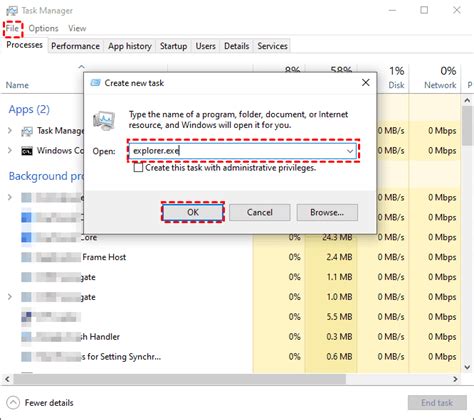
Task: Click the 5.5 MB memory value
Action: (x=339, y=317)
